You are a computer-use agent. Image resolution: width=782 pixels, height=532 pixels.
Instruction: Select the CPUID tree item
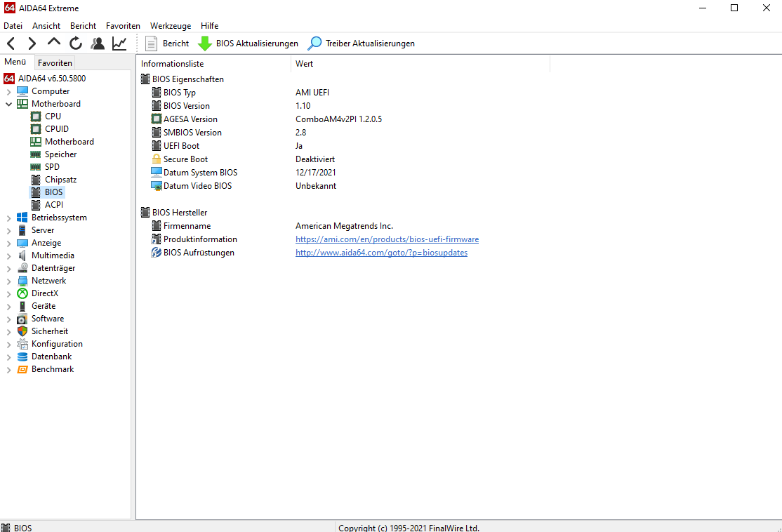pyautogui.click(x=49, y=128)
